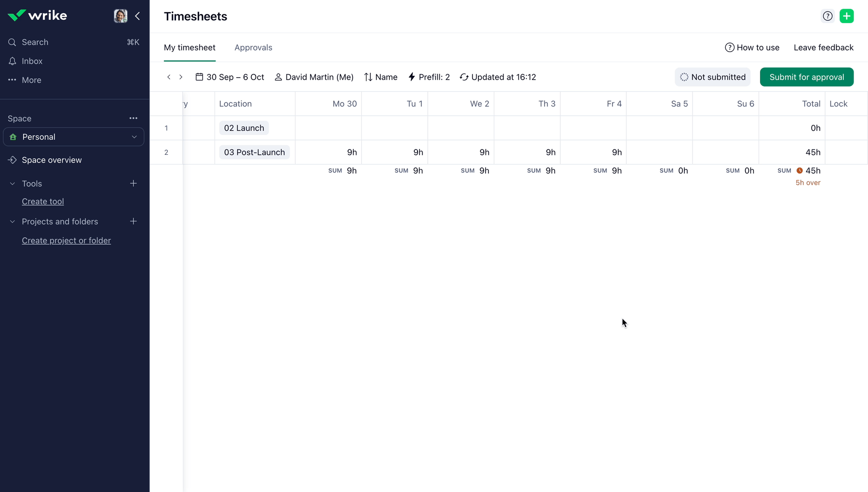Screen dimensions: 868x492
Task: Collapse Projects and folders section
Action: (x=13, y=222)
